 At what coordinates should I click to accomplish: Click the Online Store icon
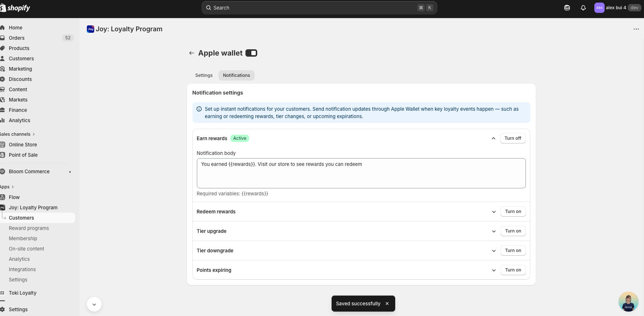point(2,145)
